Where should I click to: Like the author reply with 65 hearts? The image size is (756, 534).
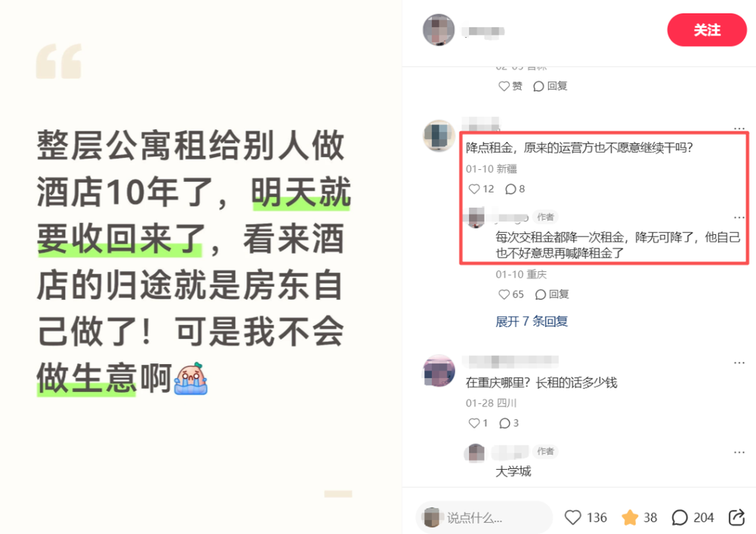(503, 295)
